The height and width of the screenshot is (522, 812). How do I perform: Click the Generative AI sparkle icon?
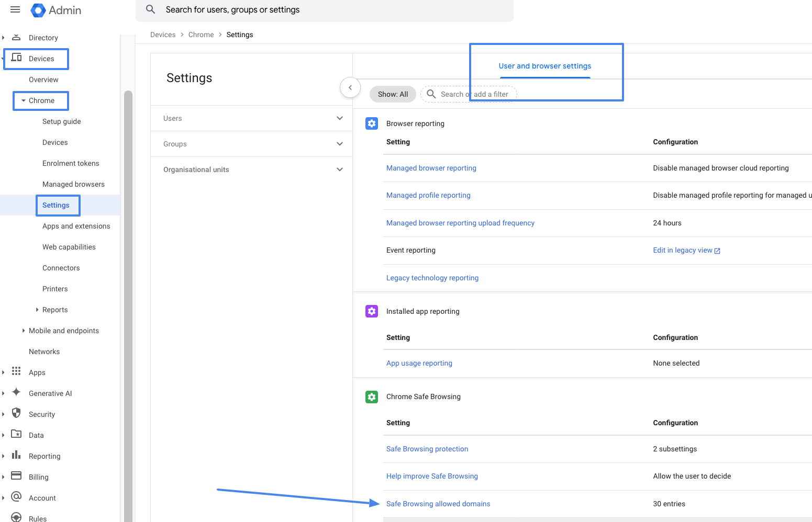16,392
